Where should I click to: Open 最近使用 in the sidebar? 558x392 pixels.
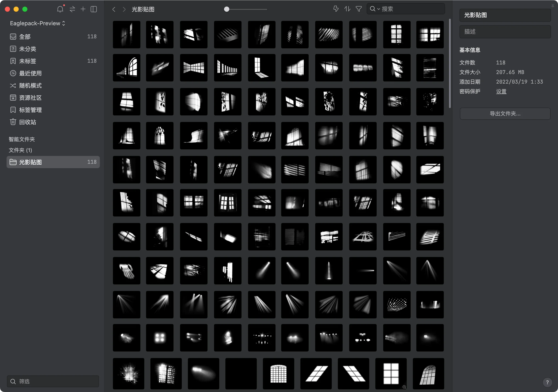tap(53, 73)
